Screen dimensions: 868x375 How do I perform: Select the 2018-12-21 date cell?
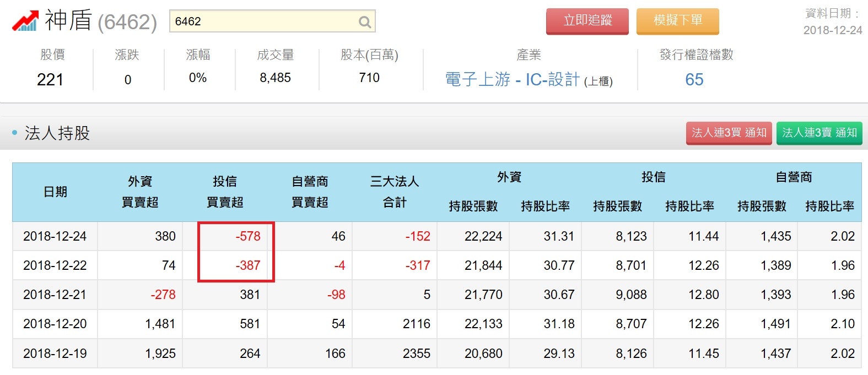55,295
